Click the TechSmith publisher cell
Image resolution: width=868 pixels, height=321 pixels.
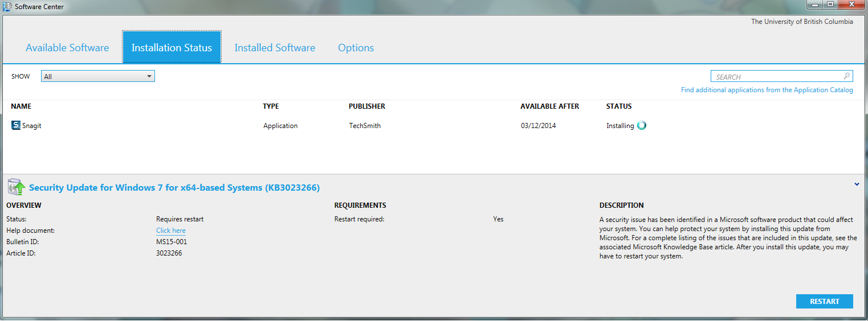tap(365, 126)
